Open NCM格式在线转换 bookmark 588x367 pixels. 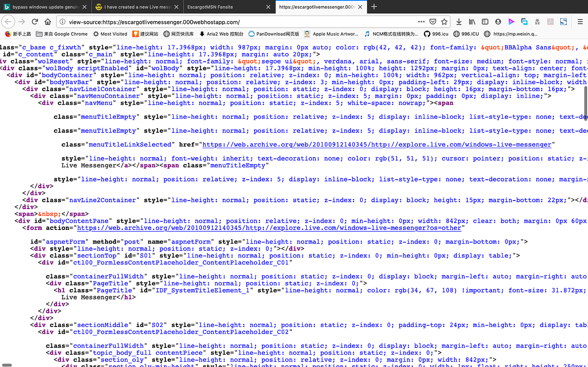pyautogui.click(x=392, y=34)
